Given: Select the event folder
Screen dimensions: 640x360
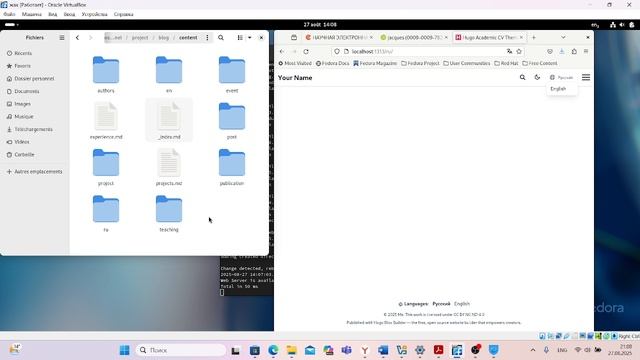Looking at the screenshot, I should (232, 70).
